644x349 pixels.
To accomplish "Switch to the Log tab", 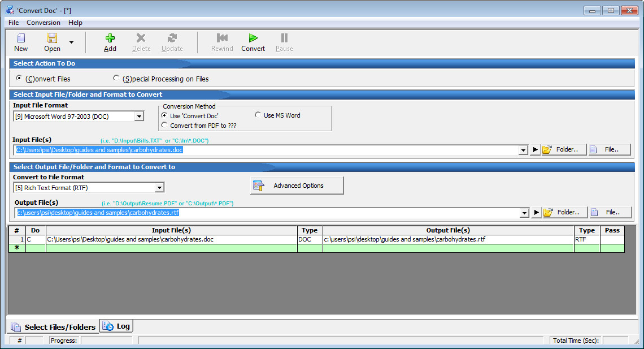I will 115,326.
